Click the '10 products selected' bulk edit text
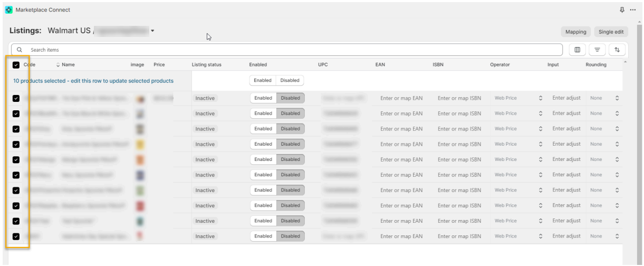 [x=93, y=81]
